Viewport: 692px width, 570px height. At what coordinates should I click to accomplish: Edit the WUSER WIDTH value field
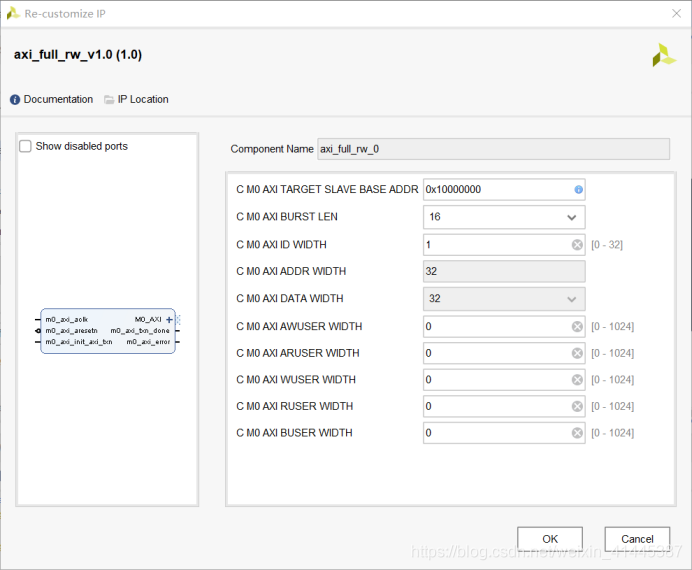[x=504, y=379]
